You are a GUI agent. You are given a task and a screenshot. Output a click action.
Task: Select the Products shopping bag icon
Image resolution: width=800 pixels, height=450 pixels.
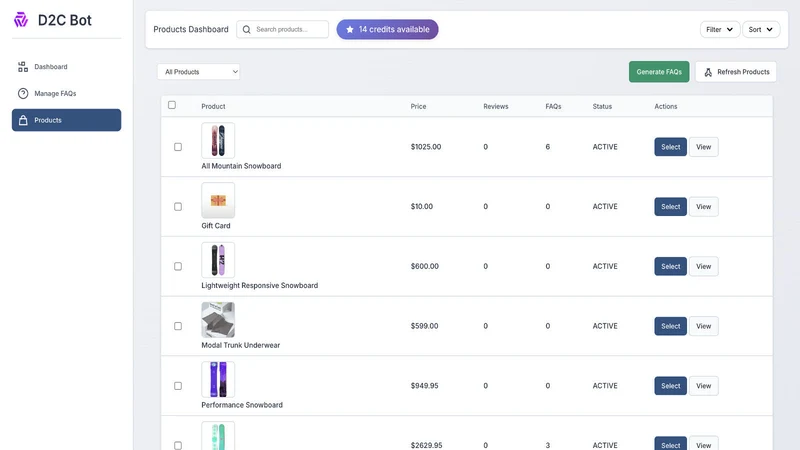tap(23, 120)
